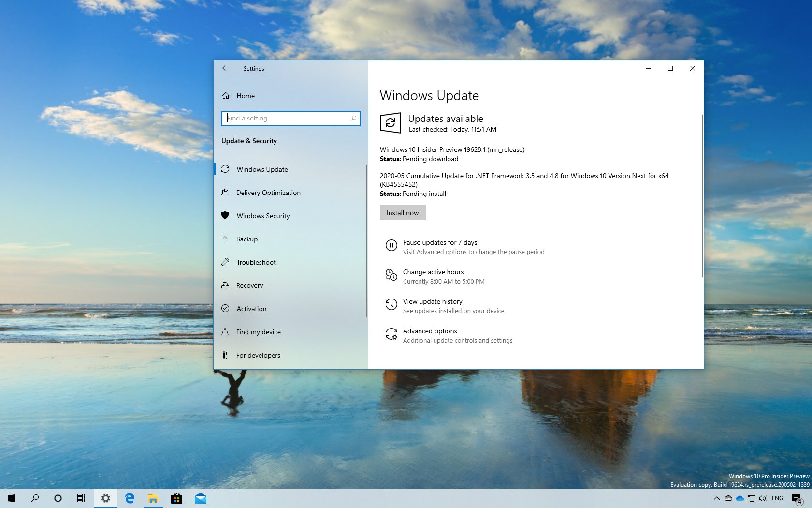Open the Task View taskbar button
The height and width of the screenshot is (508, 812).
coord(81,498)
